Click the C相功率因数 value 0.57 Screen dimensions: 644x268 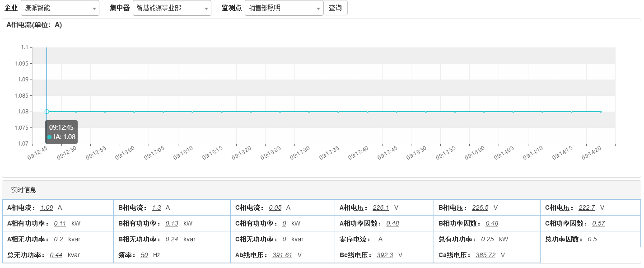click(x=598, y=223)
